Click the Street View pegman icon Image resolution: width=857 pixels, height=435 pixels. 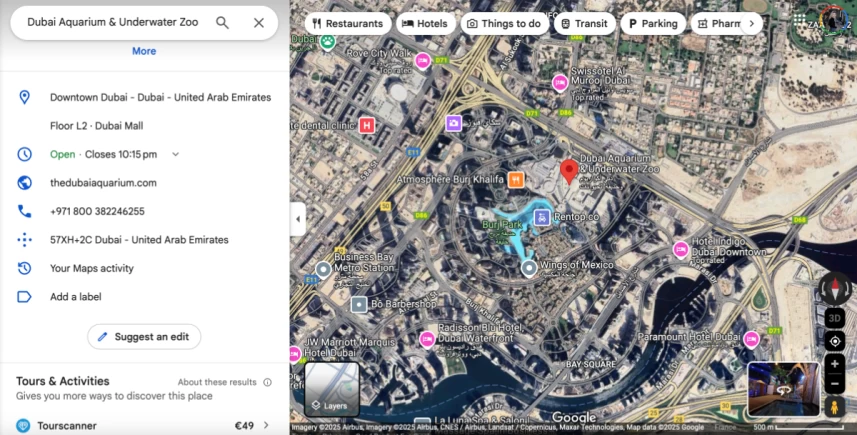835,407
